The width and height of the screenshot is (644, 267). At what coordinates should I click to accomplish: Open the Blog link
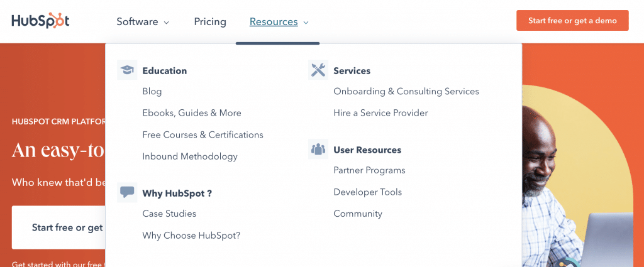[152, 92]
